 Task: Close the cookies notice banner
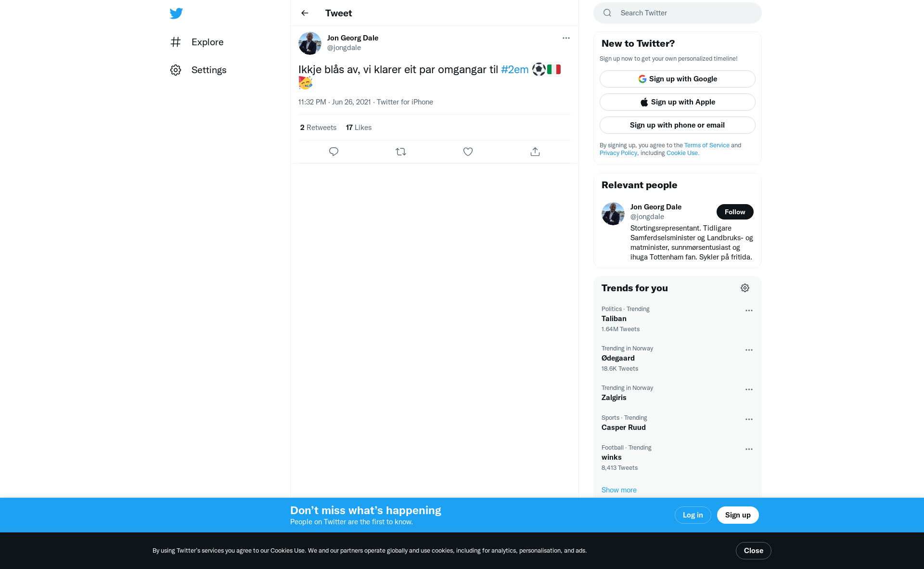coord(753,551)
